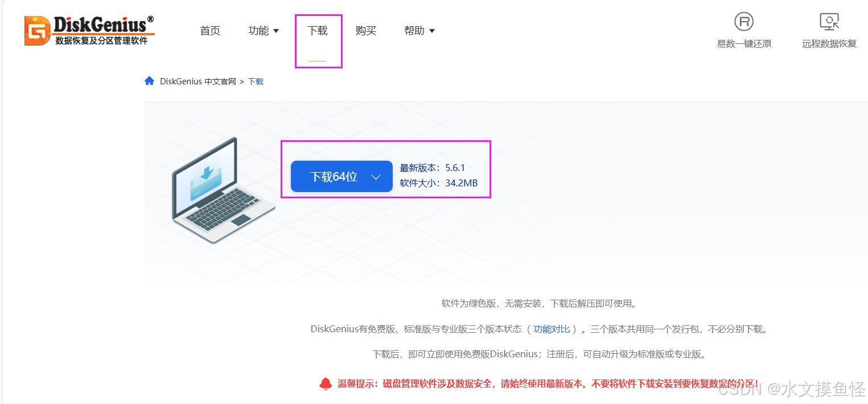Click the 最新版本: 5.6.1 text
The image size is (868, 404).
click(x=433, y=168)
